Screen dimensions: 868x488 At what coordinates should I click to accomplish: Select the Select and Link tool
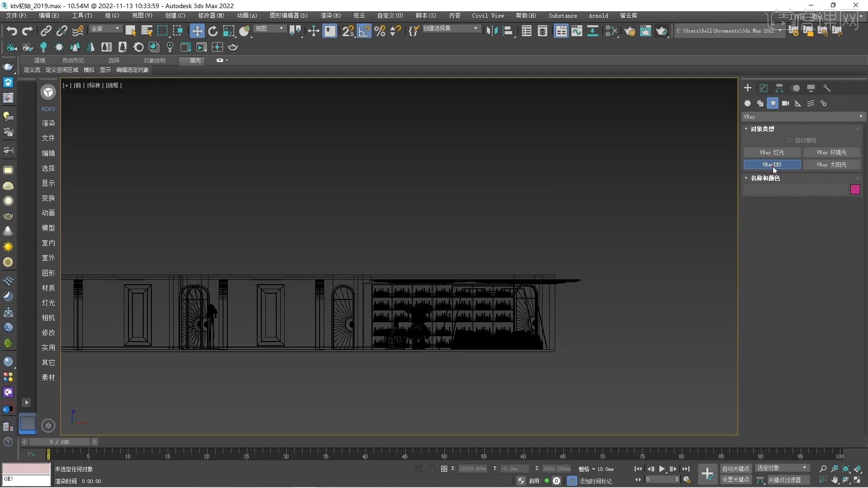(x=46, y=31)
